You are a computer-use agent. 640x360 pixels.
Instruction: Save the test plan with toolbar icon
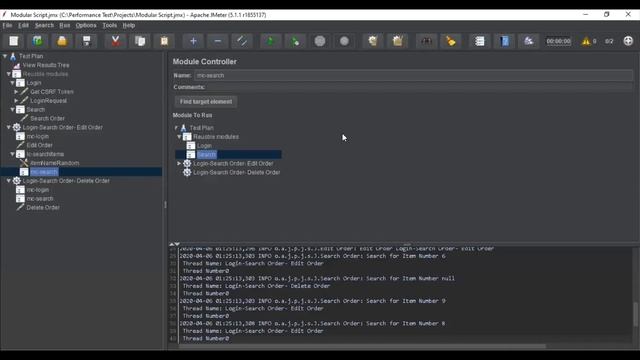coord(87,41)
